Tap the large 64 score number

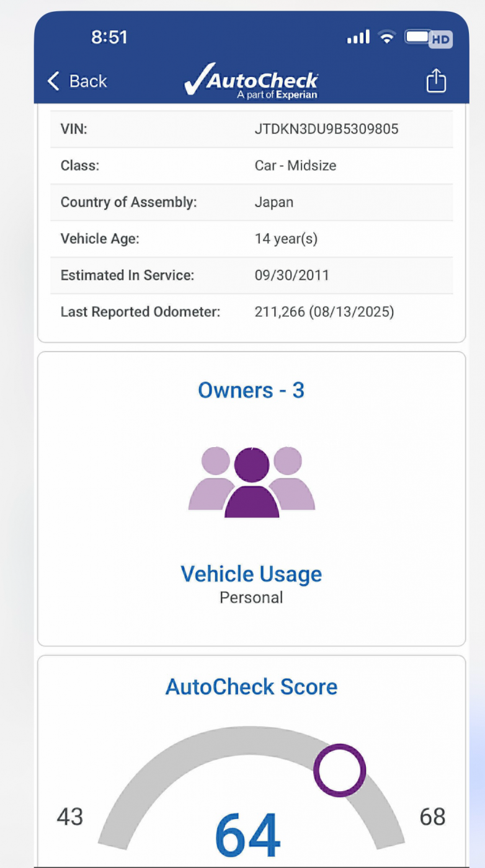click(248, 834)
